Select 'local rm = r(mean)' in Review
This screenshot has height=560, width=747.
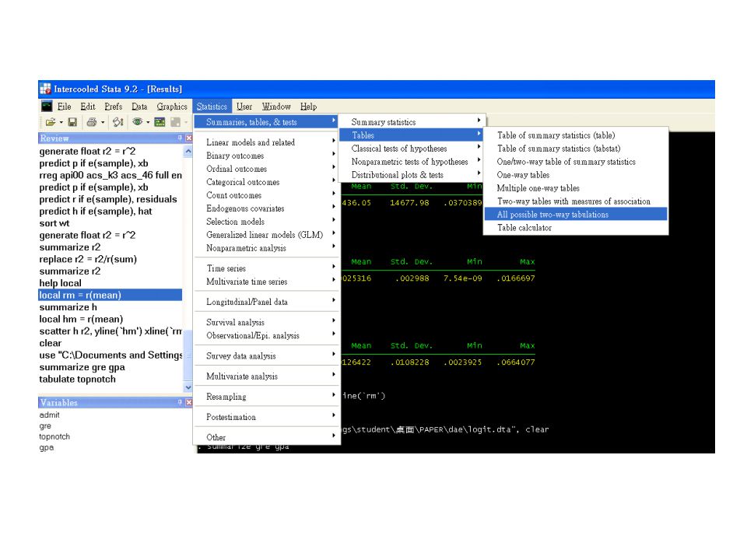110,296
